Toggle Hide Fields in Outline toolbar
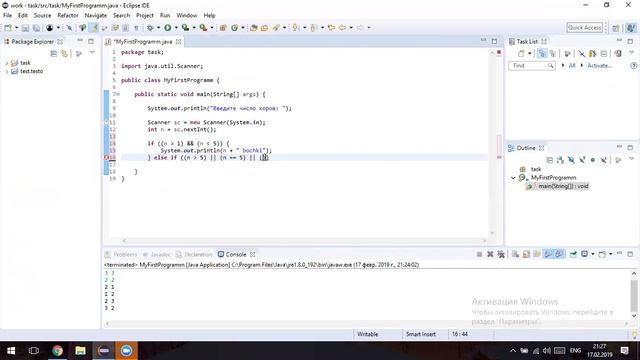Viewport: 640px width, 360px height. 571,160
